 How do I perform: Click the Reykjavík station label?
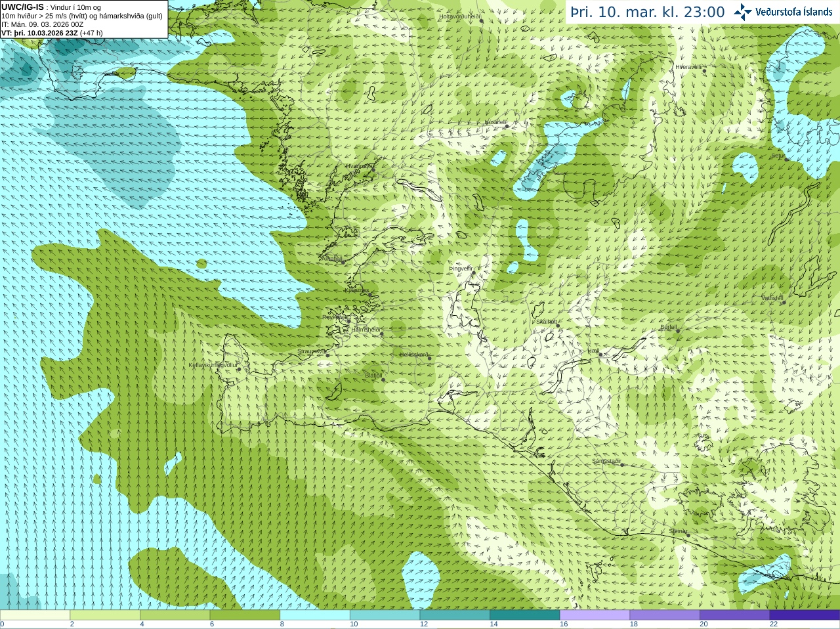coord(334,316)
